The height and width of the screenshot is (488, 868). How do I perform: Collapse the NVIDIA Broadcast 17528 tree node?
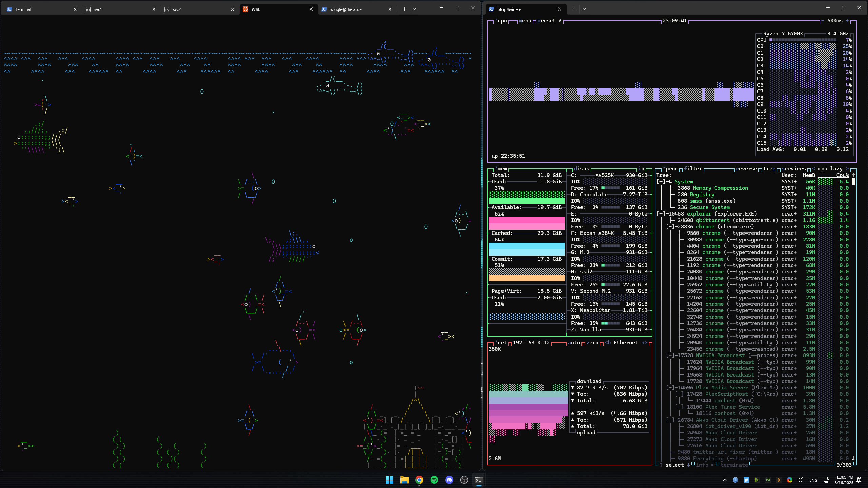670,355
